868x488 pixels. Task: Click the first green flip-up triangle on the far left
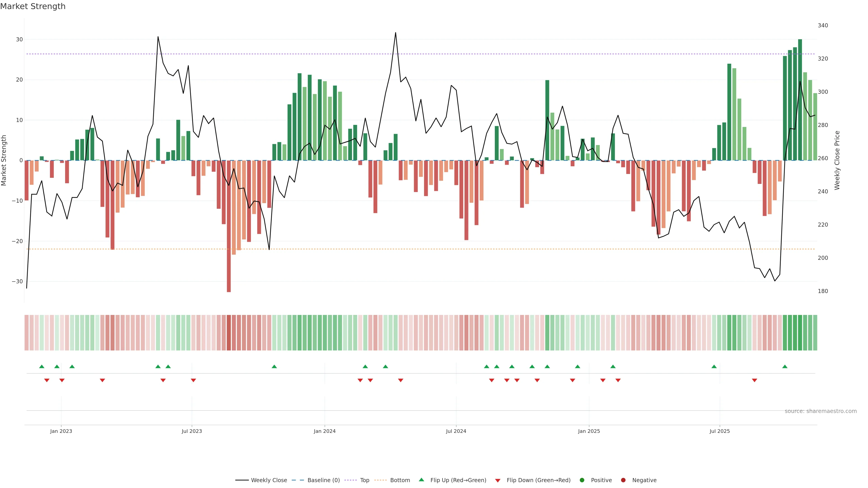42,366
